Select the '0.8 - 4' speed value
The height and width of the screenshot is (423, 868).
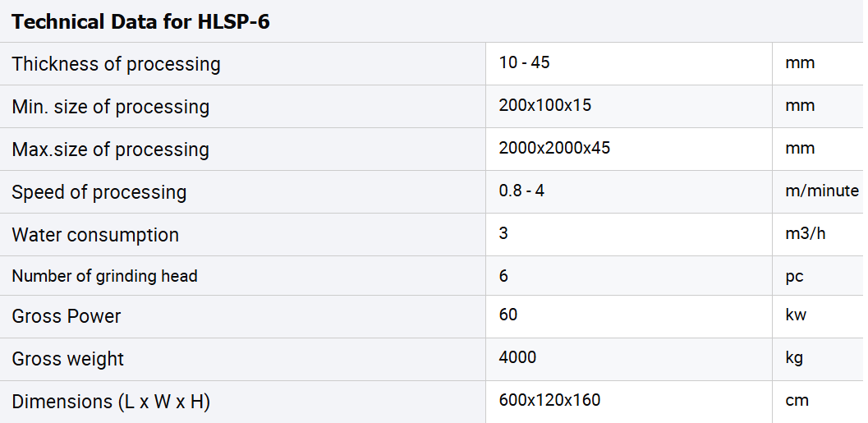[x=521, y=191]
